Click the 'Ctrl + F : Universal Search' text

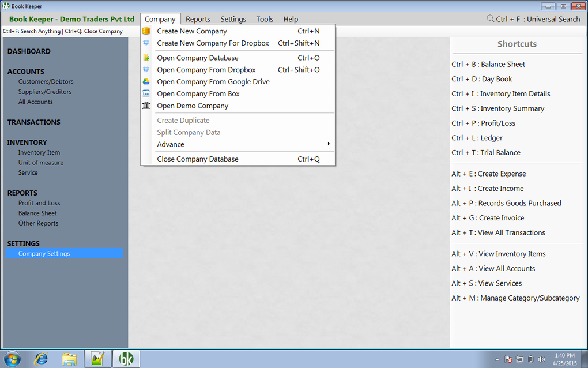point(538,19)
